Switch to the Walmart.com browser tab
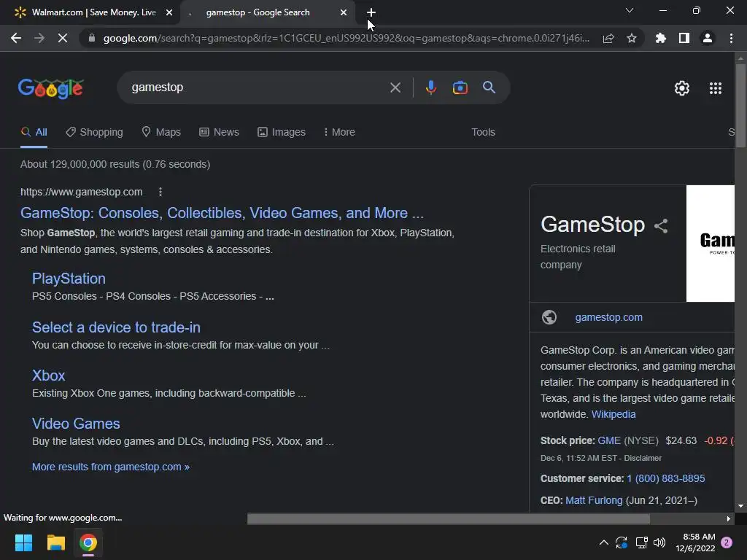The height and width of the screenshot is (560, 747). point(89,12)
